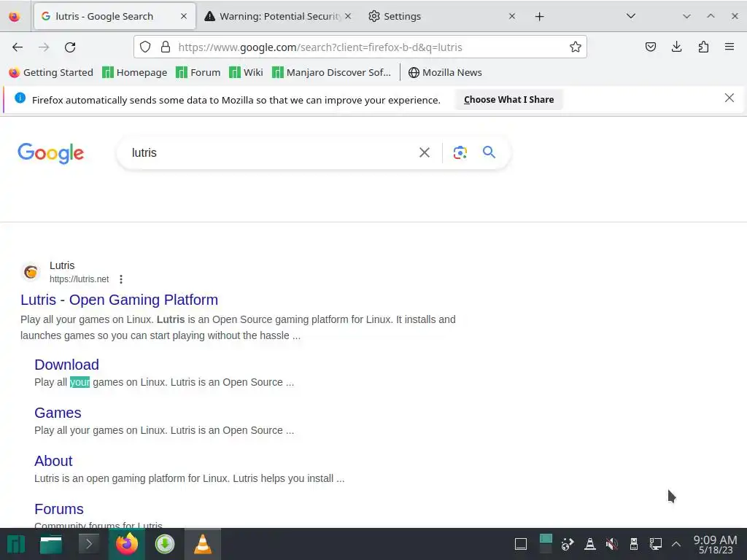The height and width of the screenshot is (560, 747).
Task: Open the About sitelink
Action: click(53, 461)
